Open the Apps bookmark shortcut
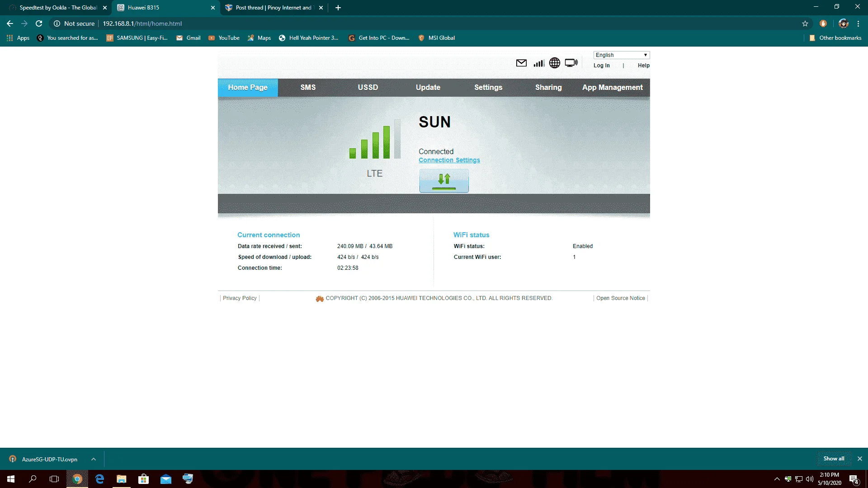Image resolution: width=868 pixels, height=488 pixels. point(18,38)
